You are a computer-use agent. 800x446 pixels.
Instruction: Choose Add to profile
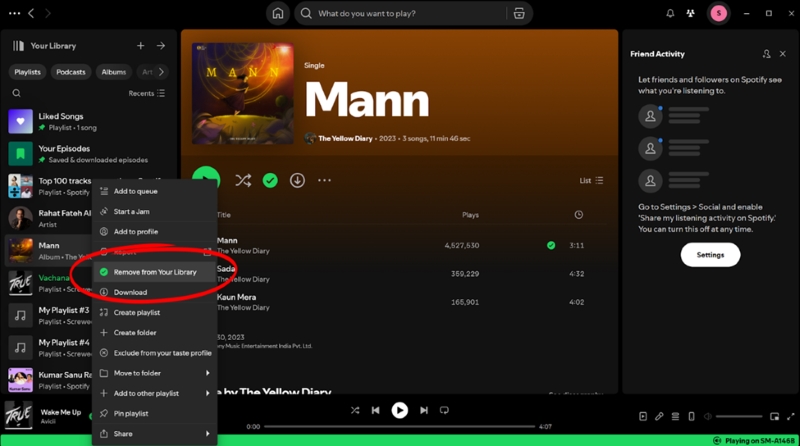[x=155, y=232]
